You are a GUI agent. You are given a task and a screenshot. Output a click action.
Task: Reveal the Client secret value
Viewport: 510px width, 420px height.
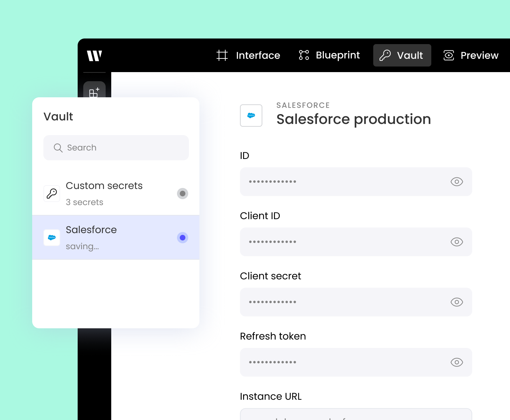(457, 302)
